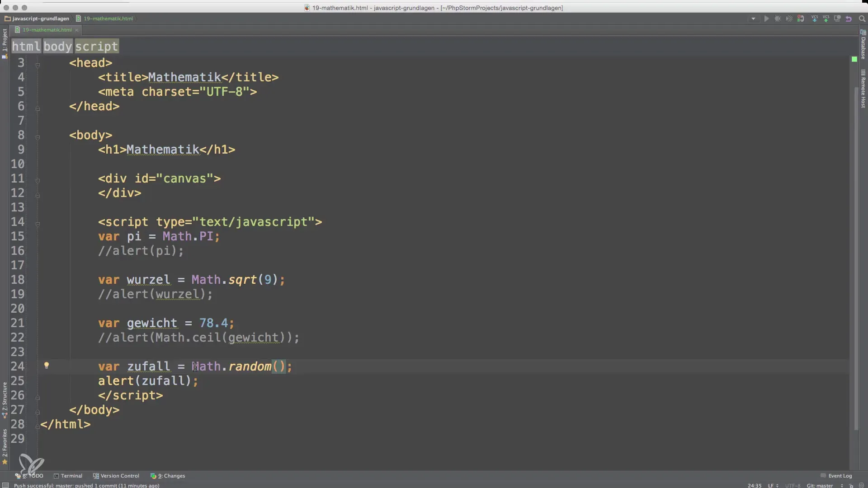Collapse the head tag fold marker
The height and width of the screenshot is (488, 868).
tap(38, 65)
